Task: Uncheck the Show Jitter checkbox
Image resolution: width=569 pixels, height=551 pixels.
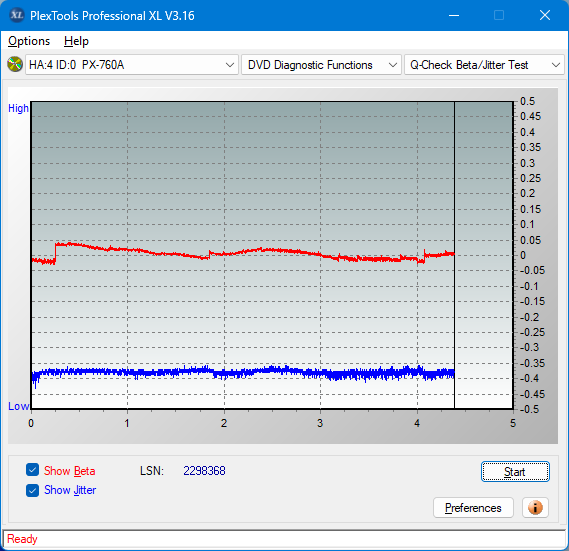Action: 32,490
